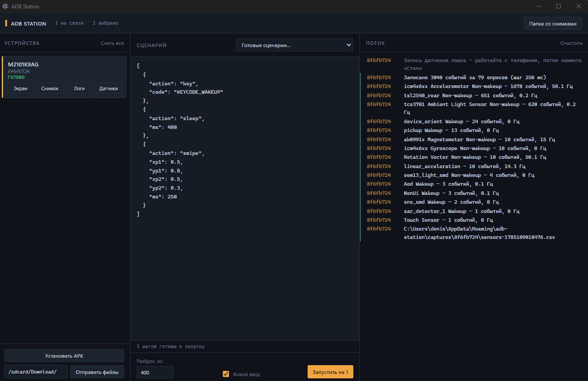Click the Записано 3040 событий summary line
This screenshot has width=588, height=381.
475,77
